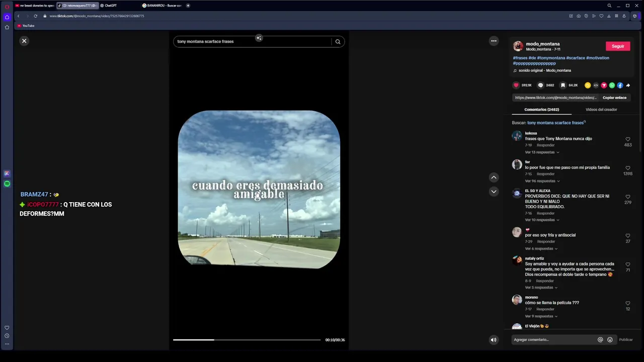Screen dimensions: 644x362
Task: Click 'tony montana scarface frases' search suggestion link
Action: click(x=555, y=123)
